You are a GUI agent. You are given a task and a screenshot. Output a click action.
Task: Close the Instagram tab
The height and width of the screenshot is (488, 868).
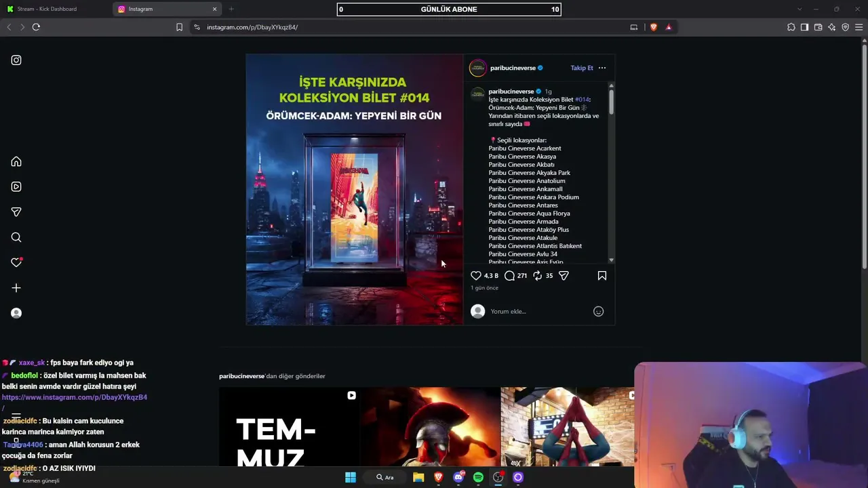tap(215, 9)
